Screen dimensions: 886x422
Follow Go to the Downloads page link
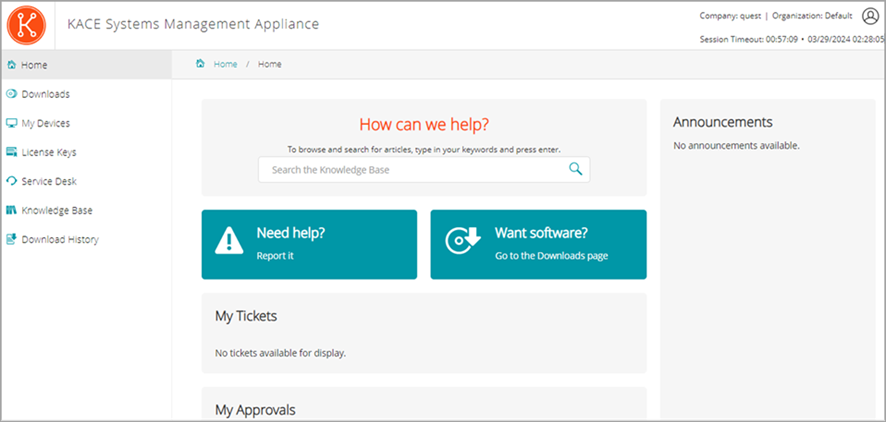[x=551, y=256]
